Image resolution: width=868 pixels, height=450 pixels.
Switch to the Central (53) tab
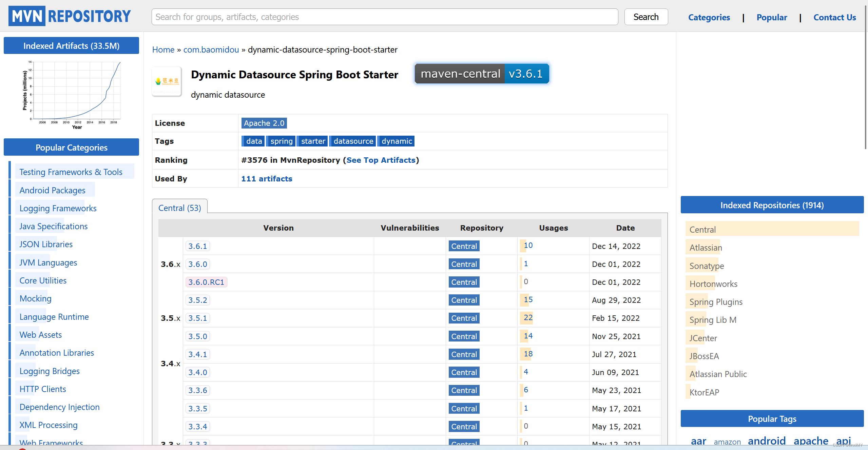click(179, 207)
